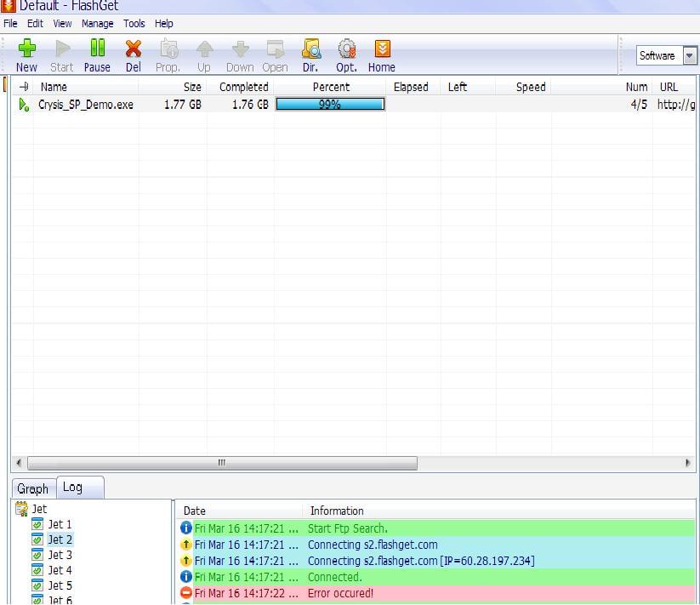Sort by the Size column header
The height and width of the screenshot is (605, 700).
[x=173, y=87]
